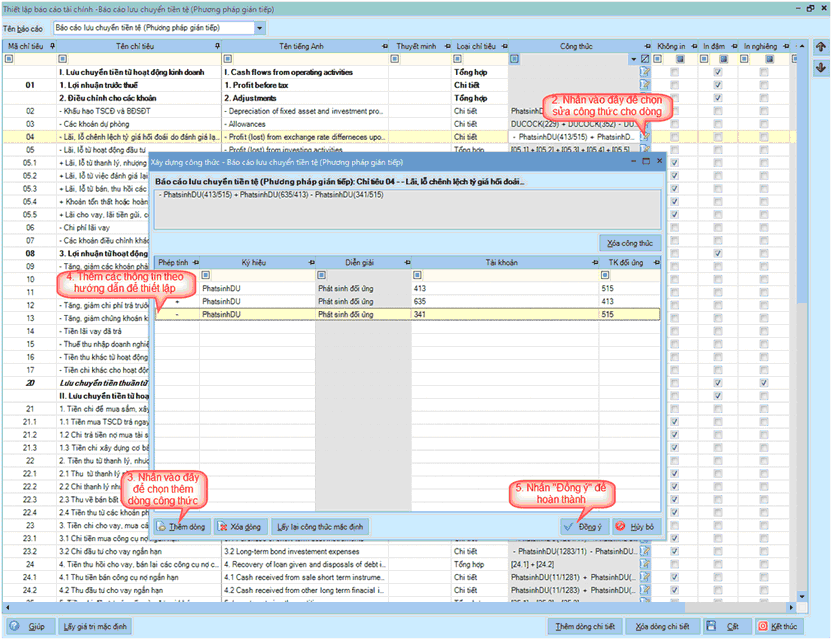
Task: Pin the Mã chỉ tiêu column
Action: (52, 46)
